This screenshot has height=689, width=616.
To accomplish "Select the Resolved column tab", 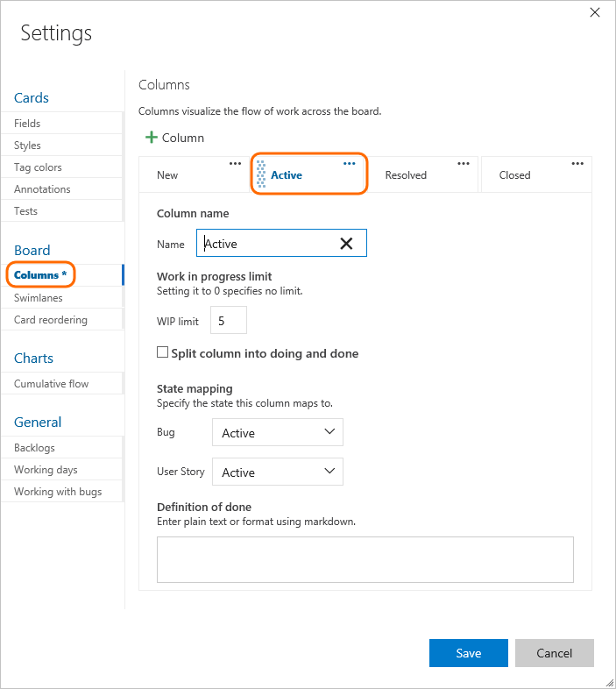I will tap(406, 175).
